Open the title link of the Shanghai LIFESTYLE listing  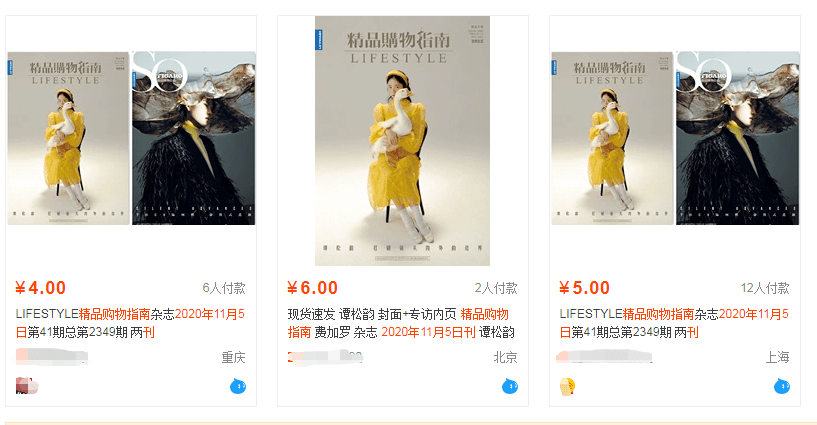coord(674,323)
